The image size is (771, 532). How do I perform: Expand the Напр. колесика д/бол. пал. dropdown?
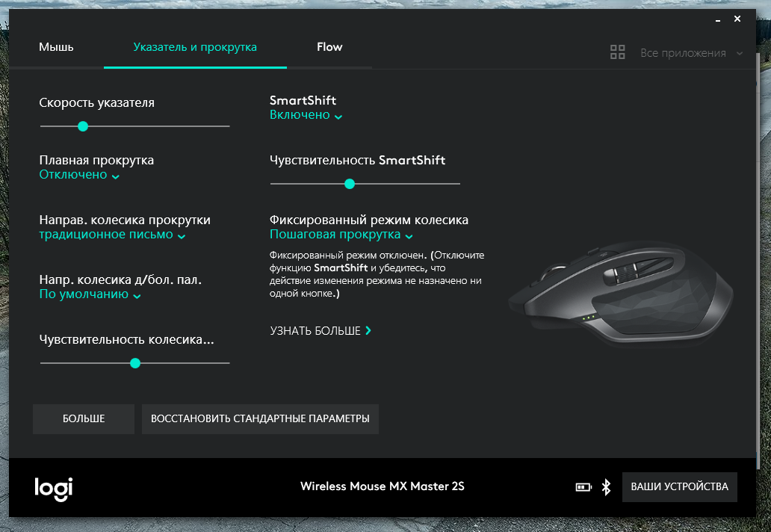[x=90, y=294]
